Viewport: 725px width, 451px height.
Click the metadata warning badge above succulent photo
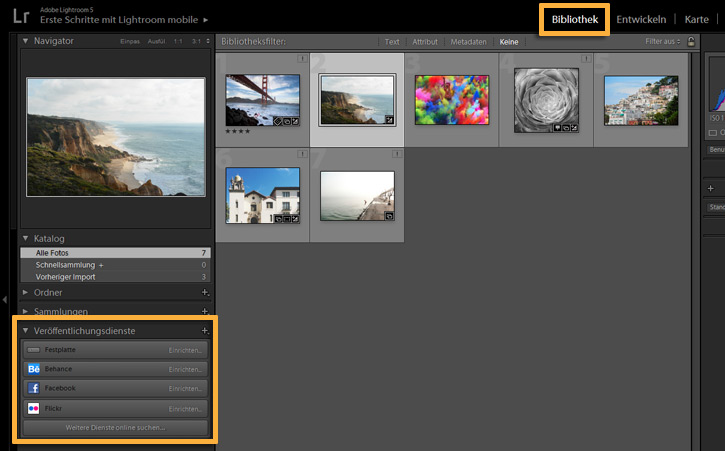(586, 59)
